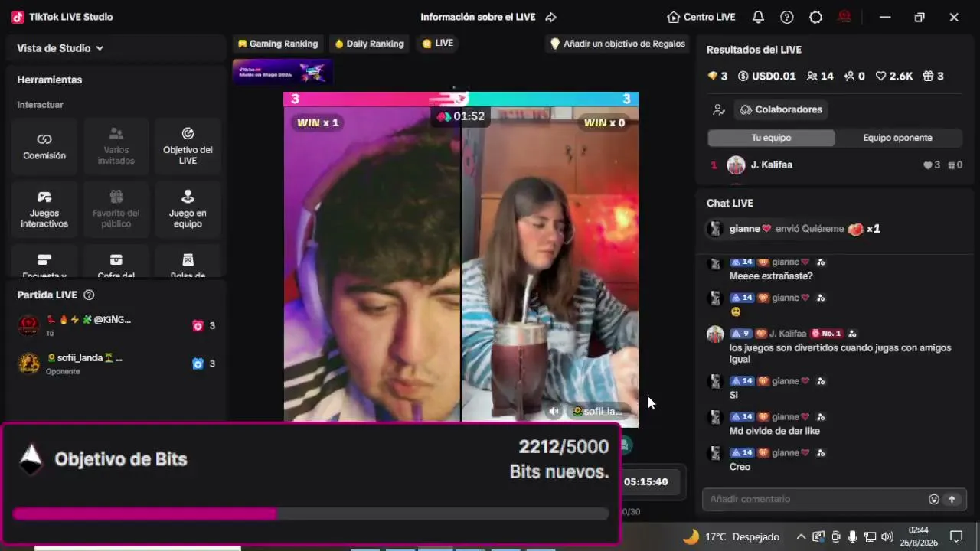Click the 05:15:40 stream duration timer
Viewport: 980px width, 551px height.
(x=645, y=481)
